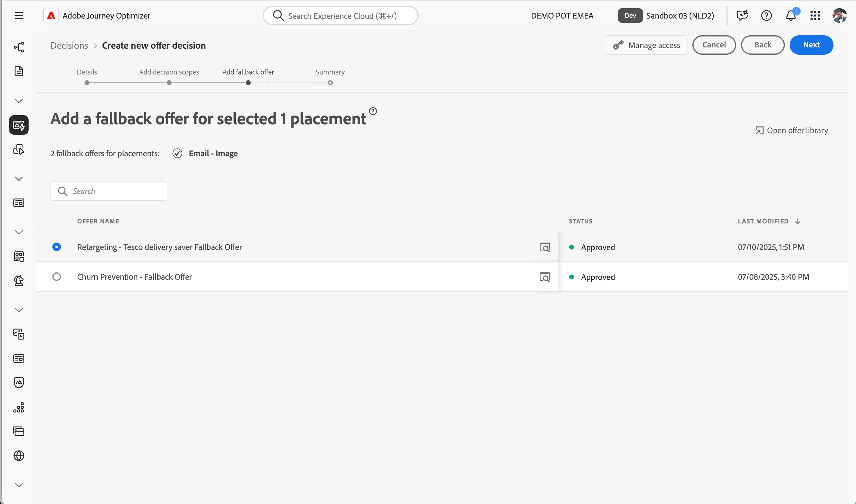The height and width of the screenshot is (504, 856).
Task: Sort by Last Modified column arrow
Action: point(798,221)
